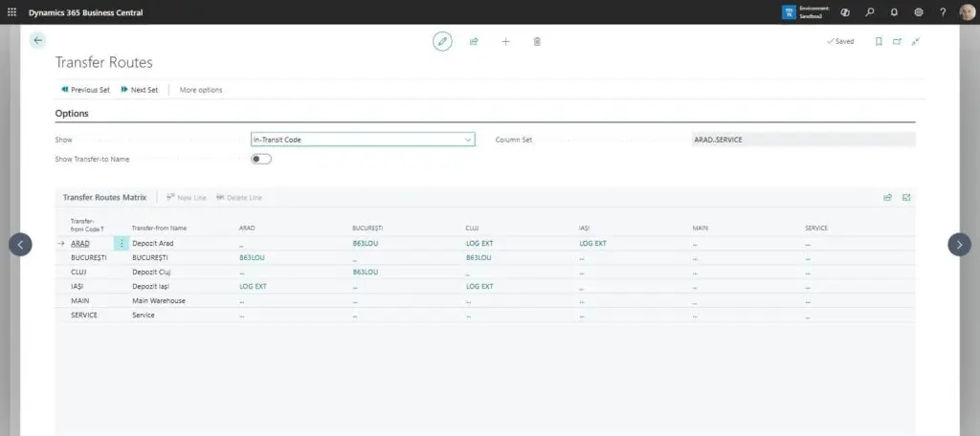
Task: Click the Column Set field ARAD..SERVICE
Action: click(x=804, y=140)
